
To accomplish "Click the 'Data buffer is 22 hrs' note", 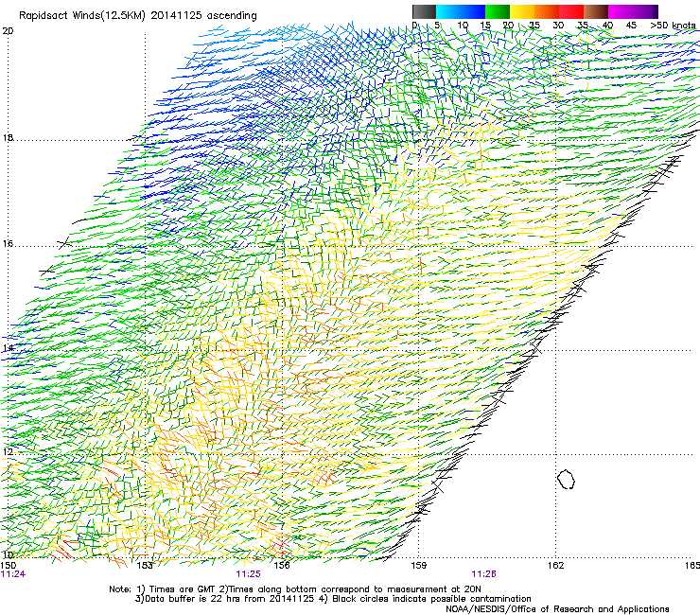I will click(333, 599).
